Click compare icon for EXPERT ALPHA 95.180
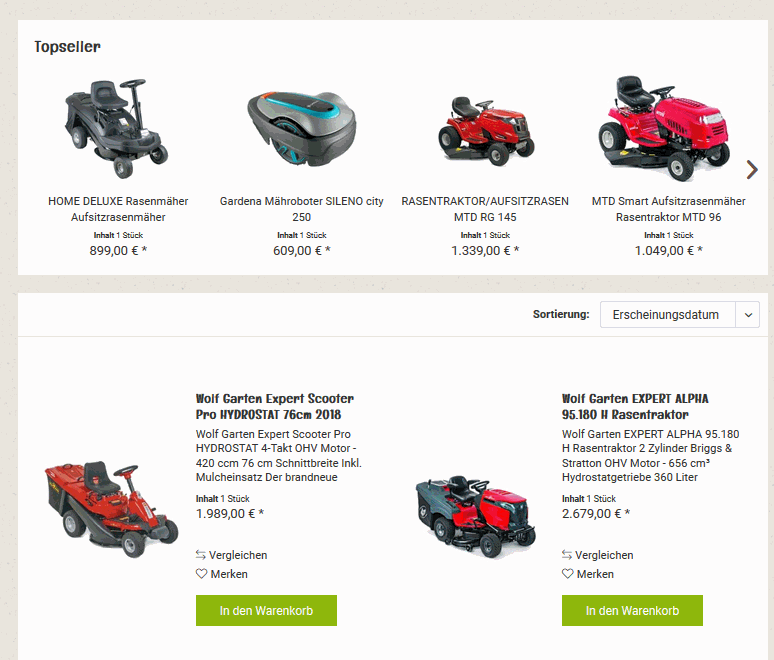Viewport: 774px width, 660px height. click(567, 555)
